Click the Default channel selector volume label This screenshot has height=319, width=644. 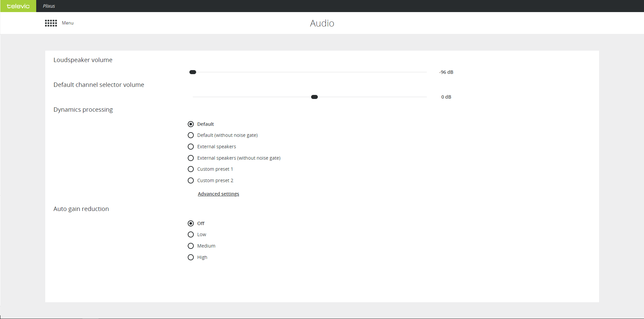[x=99, y=85]
